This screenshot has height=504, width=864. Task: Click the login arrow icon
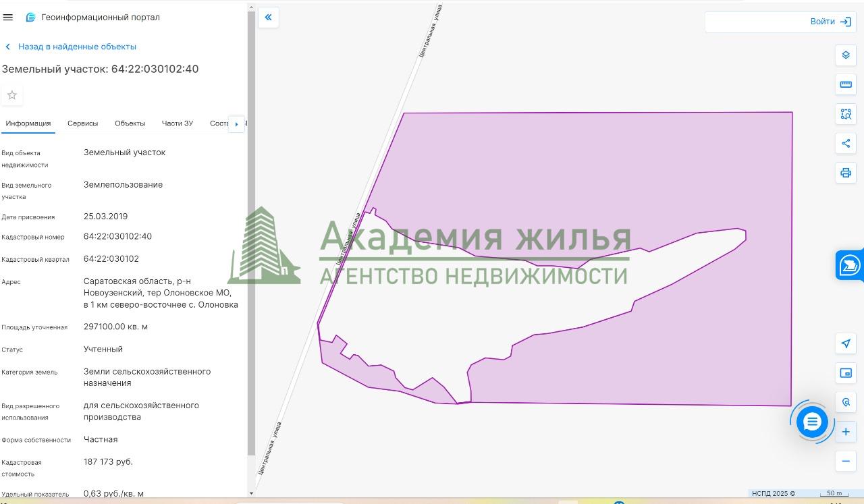(846, 22)
